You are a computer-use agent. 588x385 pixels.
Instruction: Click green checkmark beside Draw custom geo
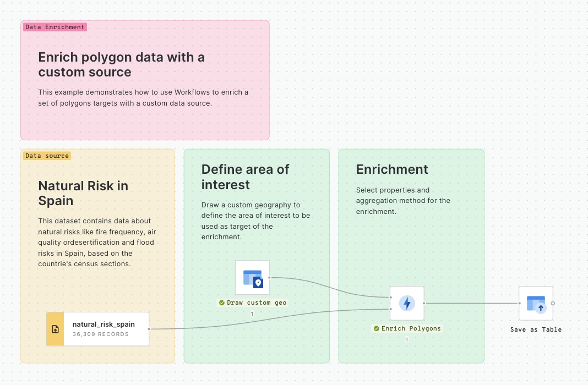pos(222,302)
